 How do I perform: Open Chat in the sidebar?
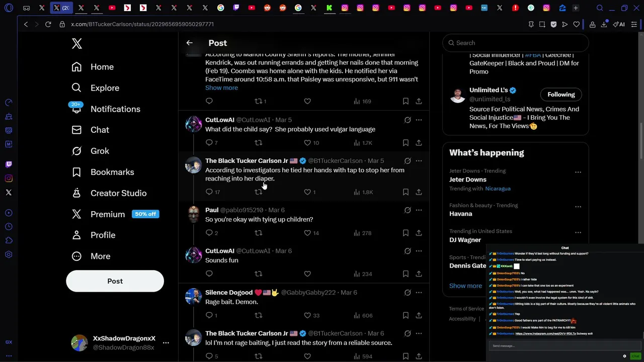[x=91, y=130]
